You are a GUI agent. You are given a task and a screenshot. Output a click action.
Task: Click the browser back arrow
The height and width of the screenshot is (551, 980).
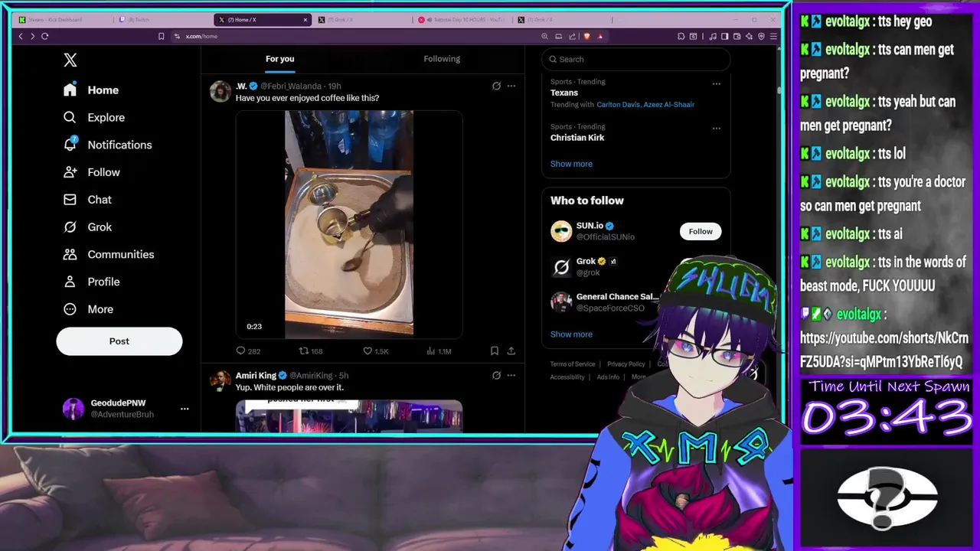click(21, 36)
